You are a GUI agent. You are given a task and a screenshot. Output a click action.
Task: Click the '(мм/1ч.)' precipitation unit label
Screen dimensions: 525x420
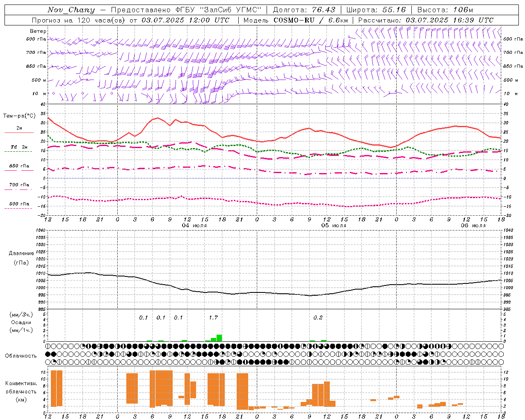21,330
